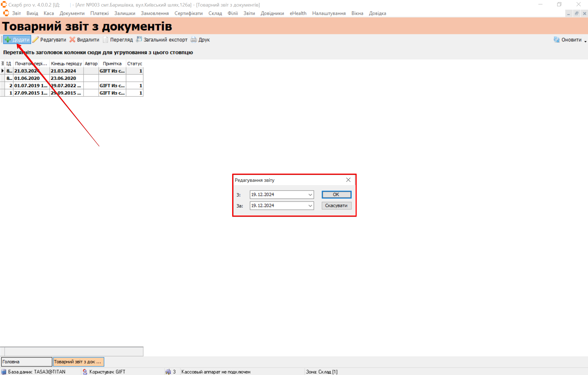The width and height of the screenshot is (588, 375).
Task: Click the Загальний експорт save icon
Action: pos(139,39)
